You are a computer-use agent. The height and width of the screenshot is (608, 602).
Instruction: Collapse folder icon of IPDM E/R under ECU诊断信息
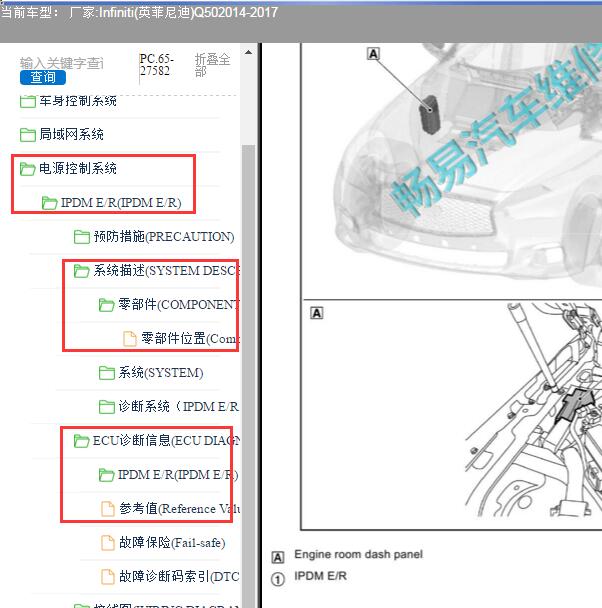pyautogui.click(x=106, y=475)
